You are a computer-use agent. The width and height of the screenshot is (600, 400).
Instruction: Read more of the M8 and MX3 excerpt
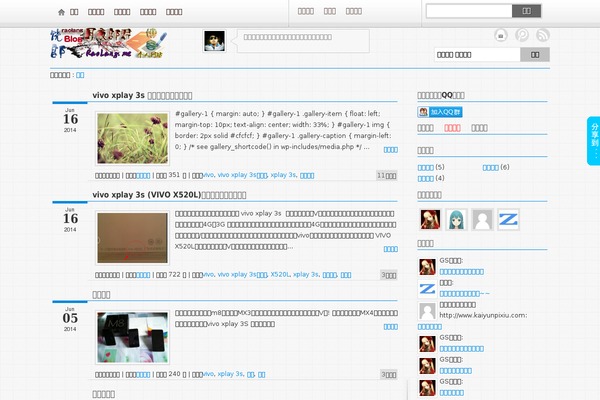[x=391, y=327]
